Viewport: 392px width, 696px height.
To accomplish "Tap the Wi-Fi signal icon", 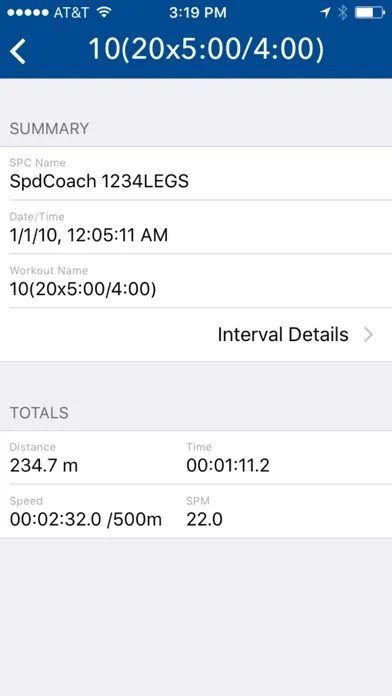I will coord(104,12).
